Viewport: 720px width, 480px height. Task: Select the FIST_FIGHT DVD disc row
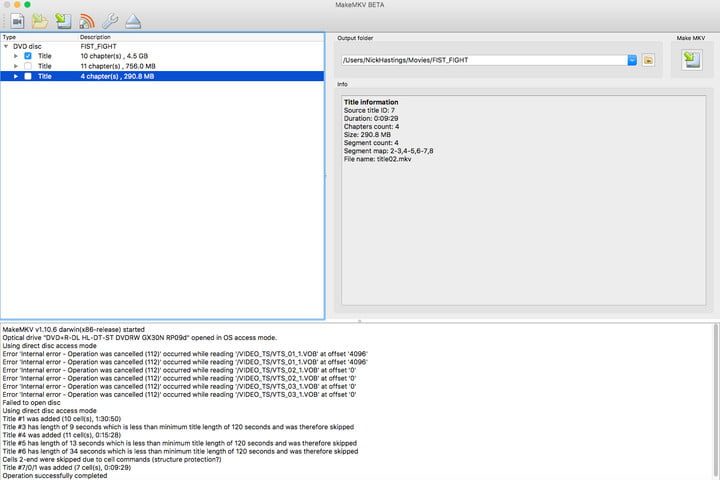[x=100, y=46]
